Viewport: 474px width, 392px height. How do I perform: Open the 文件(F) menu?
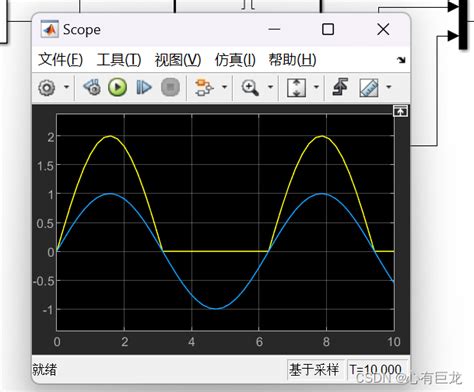[60, 60]
